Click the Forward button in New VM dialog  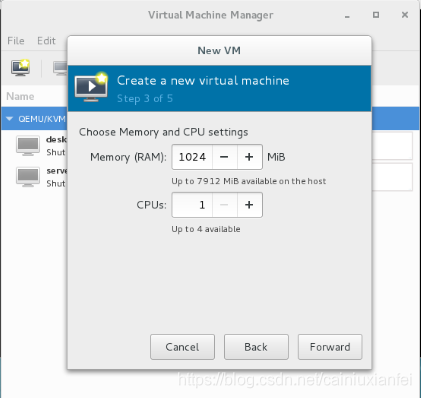click(330, 347)
